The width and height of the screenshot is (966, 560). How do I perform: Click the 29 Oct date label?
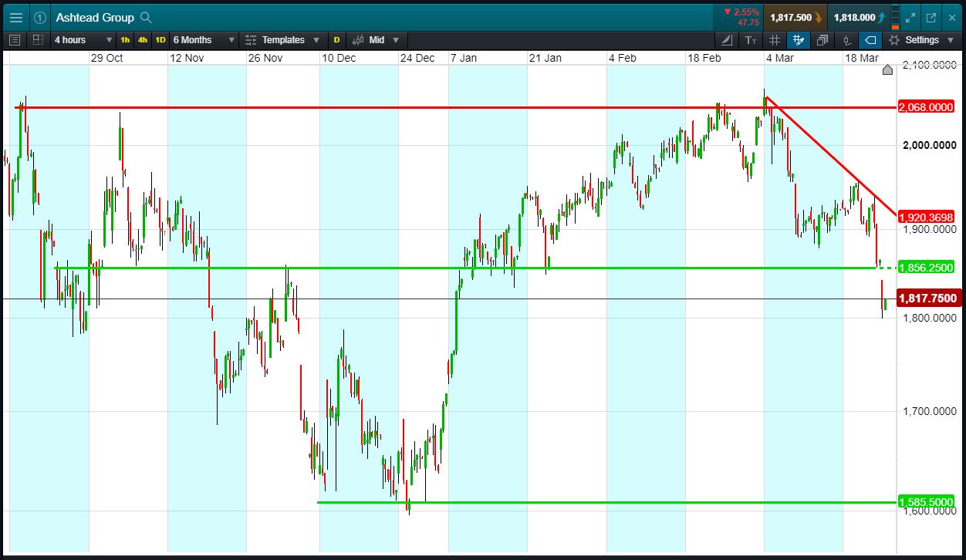tap(106, 58)
